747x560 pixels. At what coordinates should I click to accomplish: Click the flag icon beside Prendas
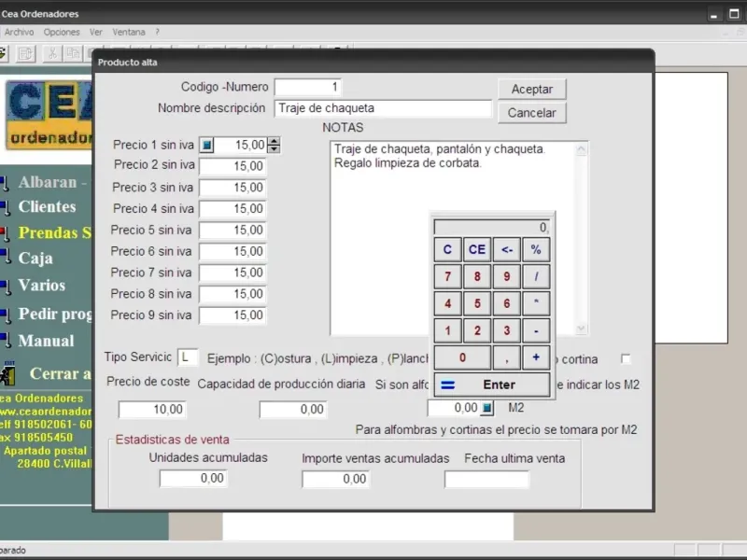5,233
